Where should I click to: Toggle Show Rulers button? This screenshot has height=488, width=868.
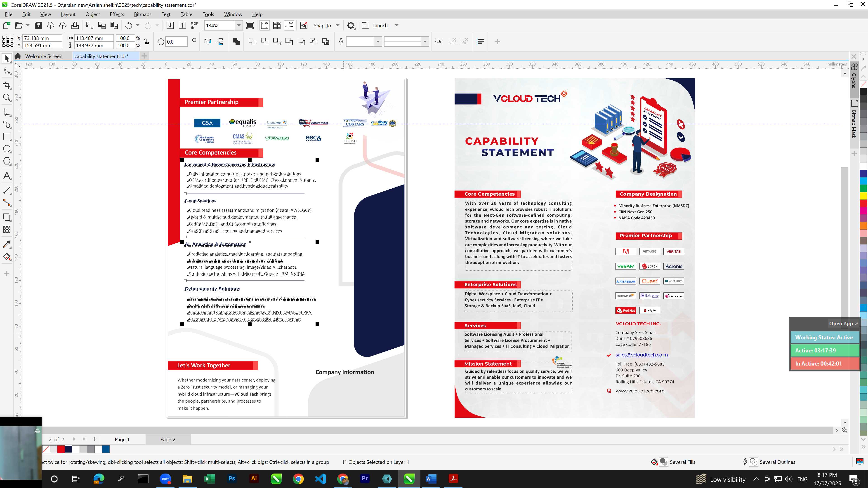(264, 25)
